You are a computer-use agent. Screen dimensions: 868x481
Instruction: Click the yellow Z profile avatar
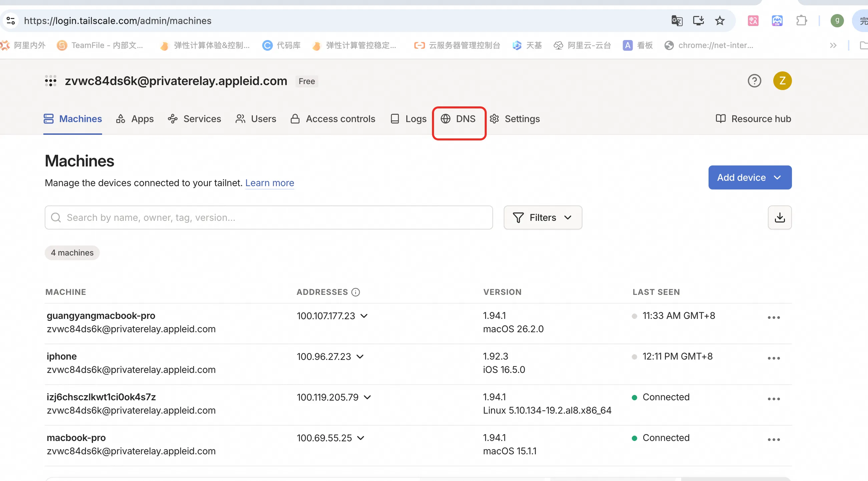tap(782, 81)
